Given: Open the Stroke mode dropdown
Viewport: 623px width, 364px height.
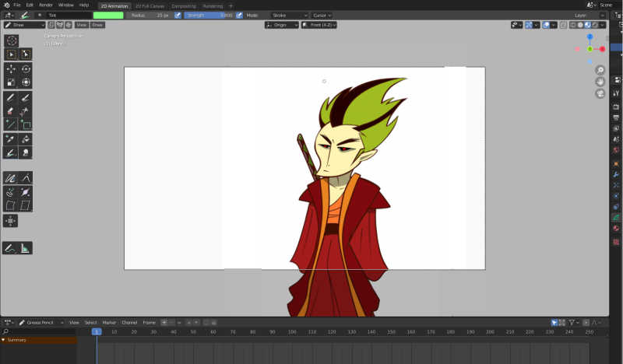Looking at the screenshot, I should pyautogui.click(x=289, y=15).
